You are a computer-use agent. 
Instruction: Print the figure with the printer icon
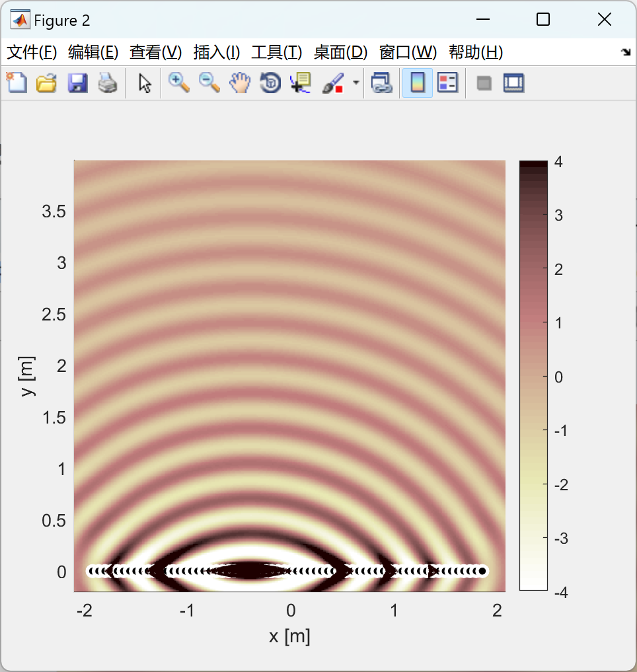108,83
